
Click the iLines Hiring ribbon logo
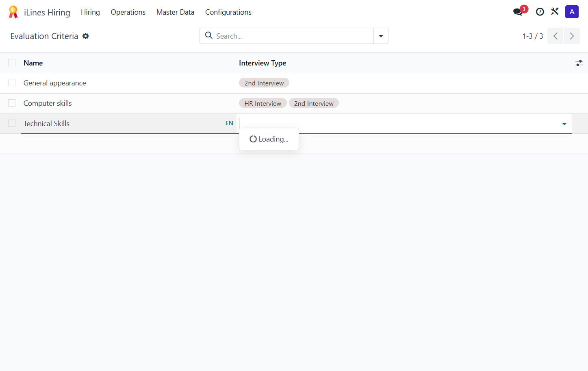point(13,12)
